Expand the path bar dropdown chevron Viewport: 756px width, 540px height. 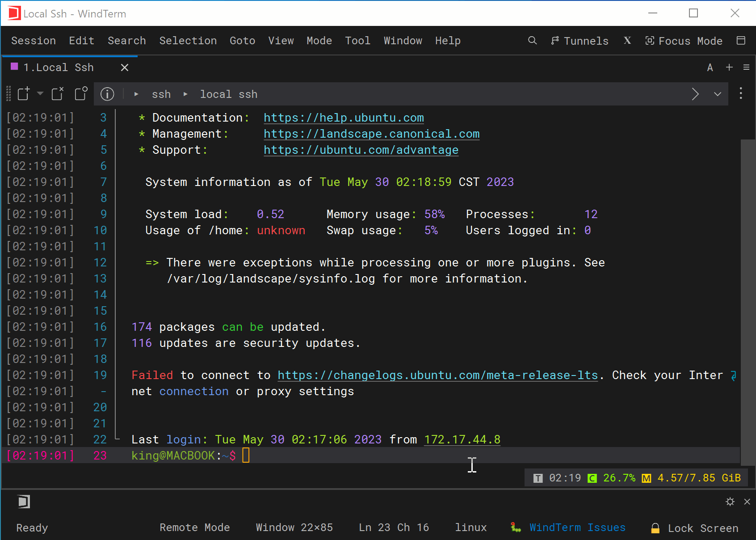pos(718,94)
